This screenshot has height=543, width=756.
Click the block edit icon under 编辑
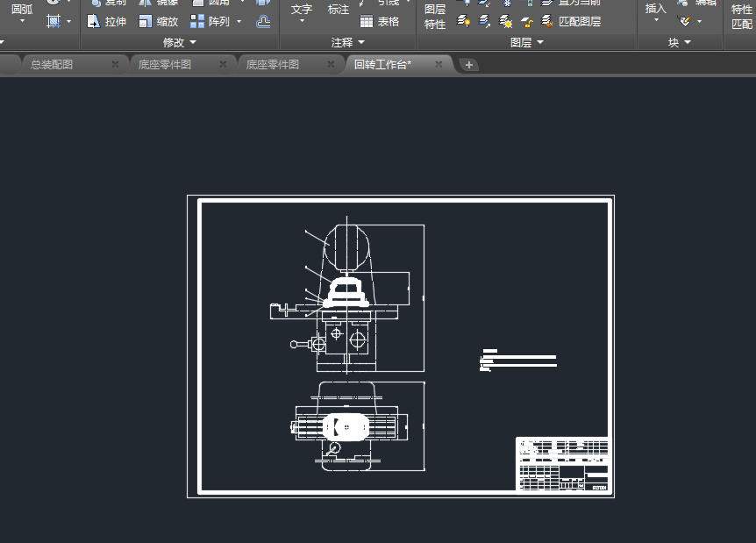685,22
